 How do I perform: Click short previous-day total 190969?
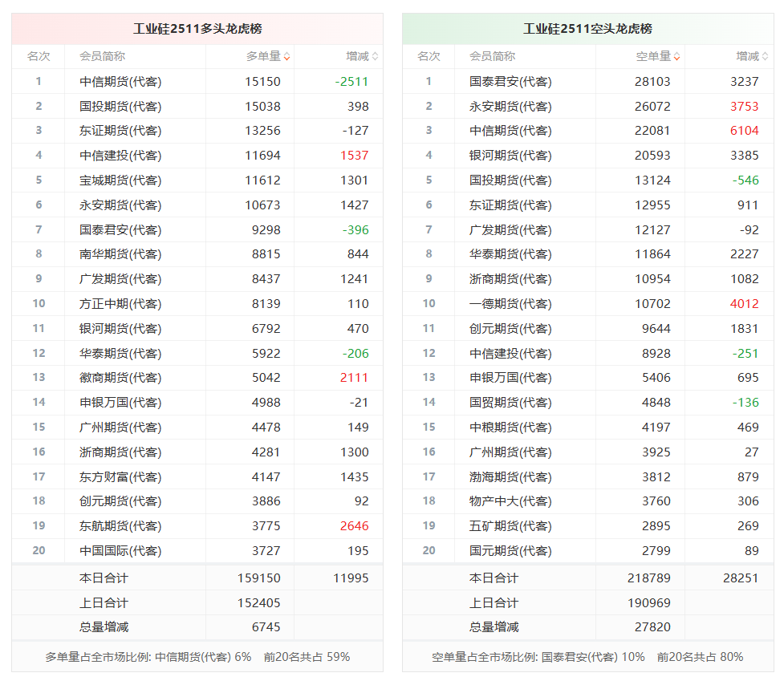tap(649, 603)
